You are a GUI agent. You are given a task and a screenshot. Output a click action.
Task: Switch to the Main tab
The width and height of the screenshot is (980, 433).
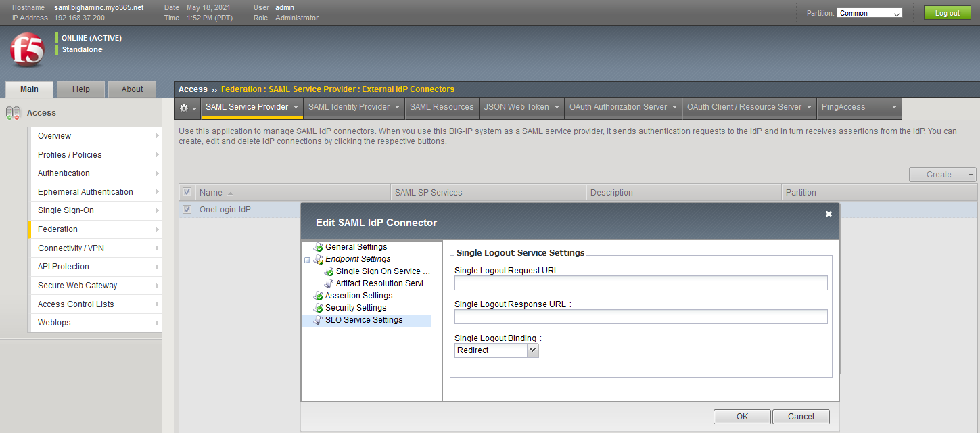pyautogui.click(x=29, y=89)
